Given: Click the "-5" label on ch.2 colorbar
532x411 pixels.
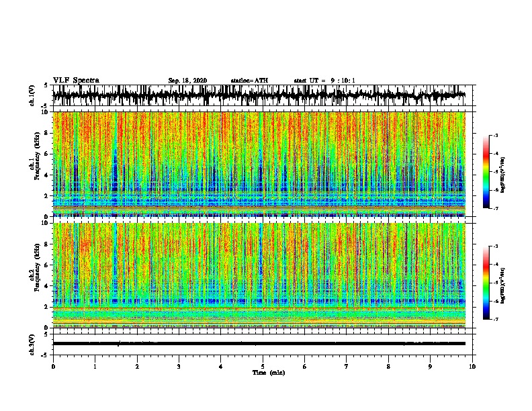Looking at the screenshot, I should [x=495, y=283].
